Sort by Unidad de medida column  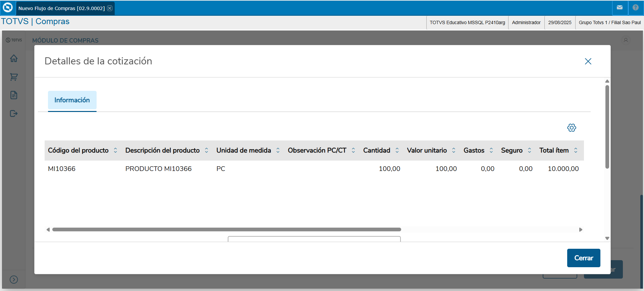coord(278,151)
